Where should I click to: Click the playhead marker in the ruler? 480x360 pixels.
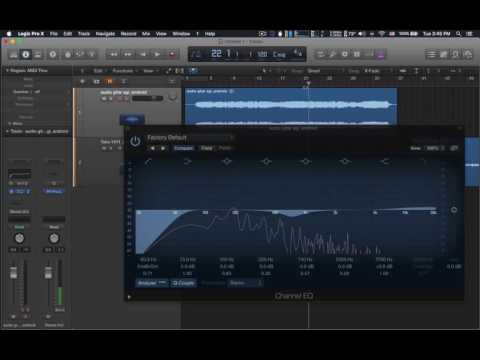pos(308,83)
